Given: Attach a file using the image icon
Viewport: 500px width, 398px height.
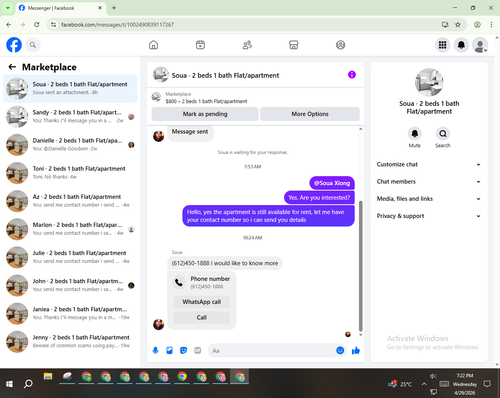Looking at the screenshot, I should click(x=169, y=350).
